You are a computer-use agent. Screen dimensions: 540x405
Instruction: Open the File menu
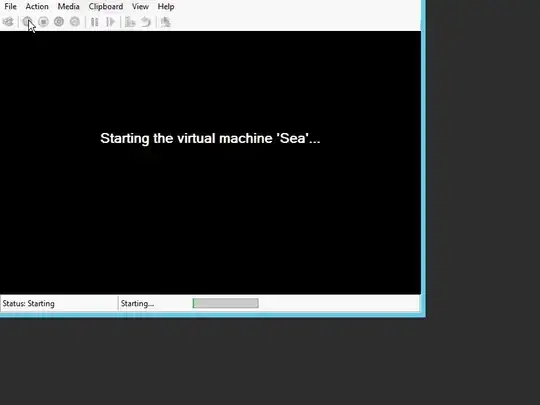(x=10, y=7)
